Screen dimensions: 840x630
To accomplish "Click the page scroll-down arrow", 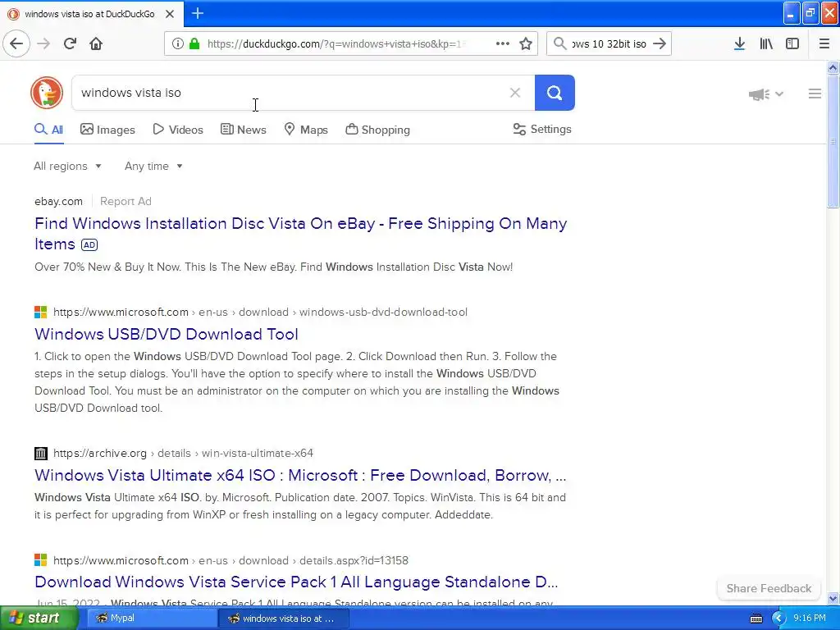I will point(833,598).
